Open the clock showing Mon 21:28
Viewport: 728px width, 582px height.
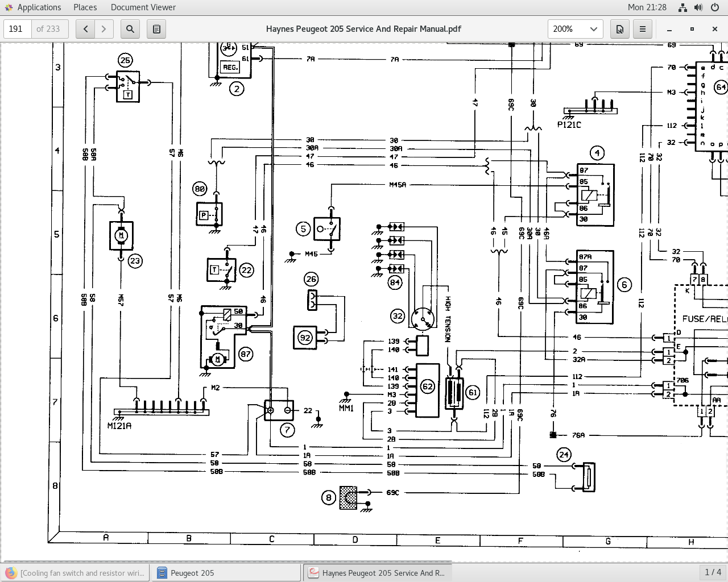647,7
